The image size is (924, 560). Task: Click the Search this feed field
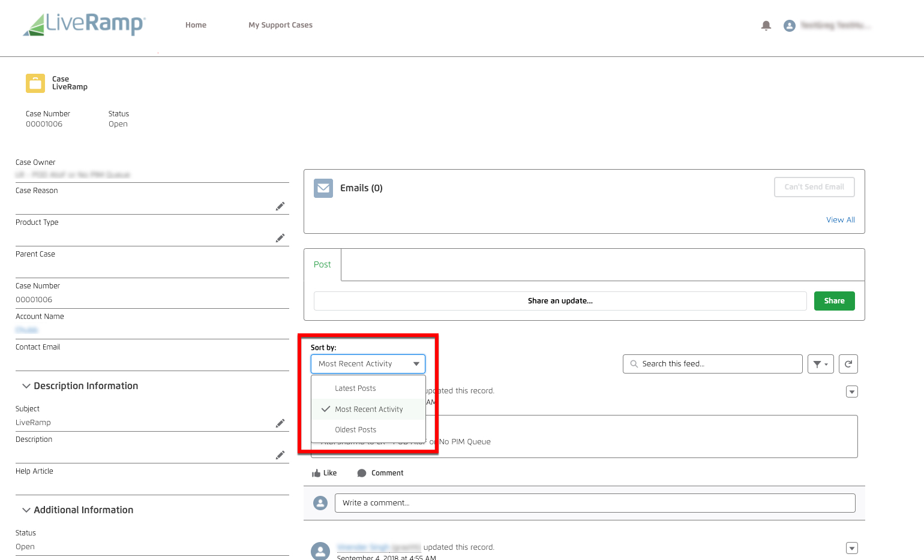tap(713, 364)
